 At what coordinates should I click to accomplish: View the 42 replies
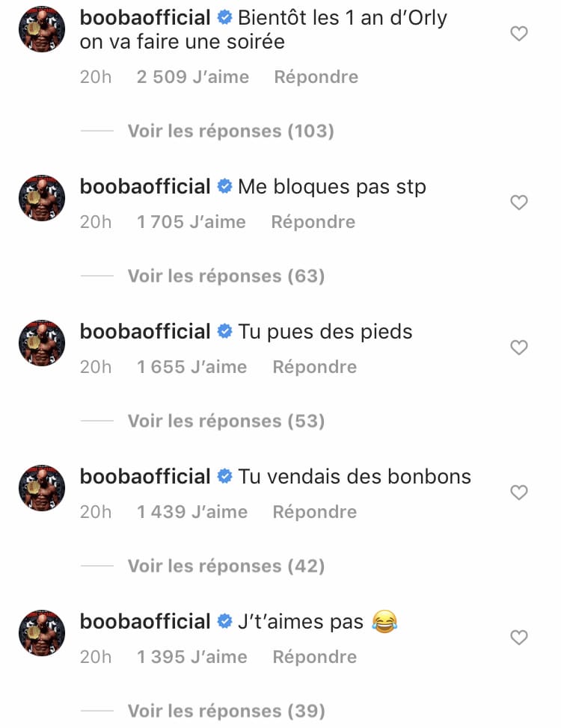click(226, 567)
